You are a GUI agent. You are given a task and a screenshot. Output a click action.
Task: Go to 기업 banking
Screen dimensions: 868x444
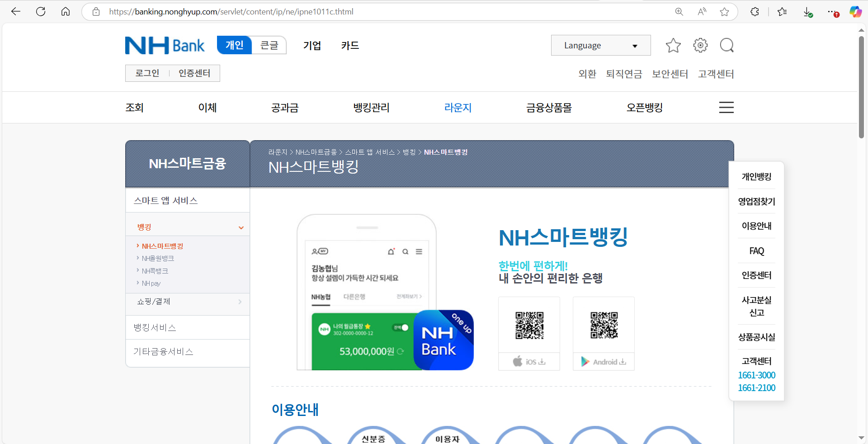coord(312,45)
